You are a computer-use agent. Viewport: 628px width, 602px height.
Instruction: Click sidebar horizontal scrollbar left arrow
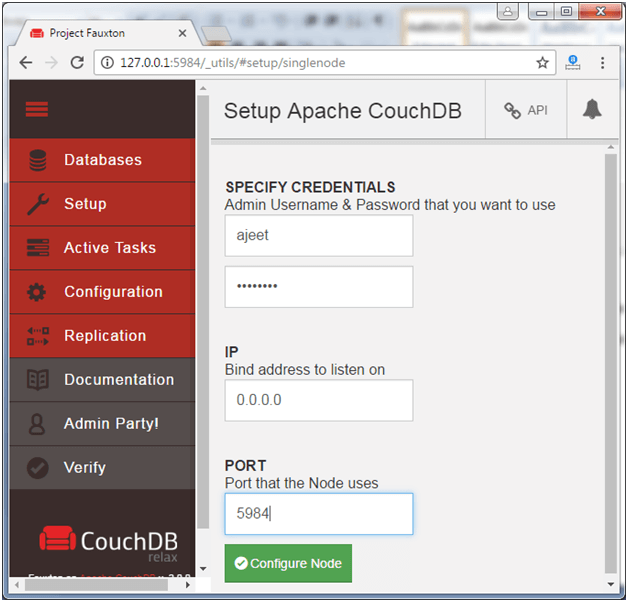click(x=16, y=585)
